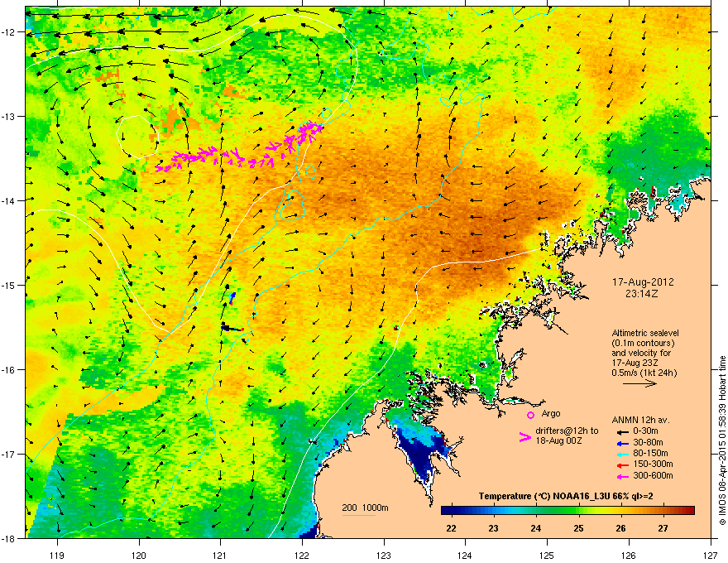728x563 pixels.
Task: Click the colorbar tick label '23'
Action: coord(493,528)
